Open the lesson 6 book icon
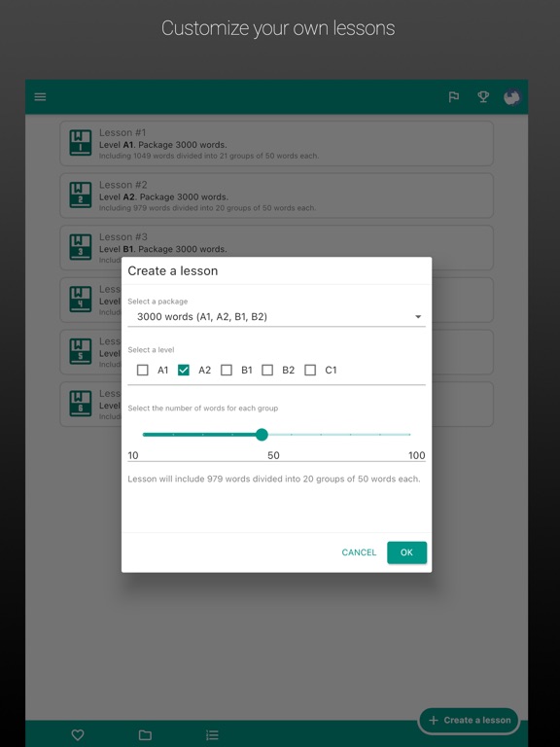The height and width of the screenshot is (747, 560). (81, 404)
